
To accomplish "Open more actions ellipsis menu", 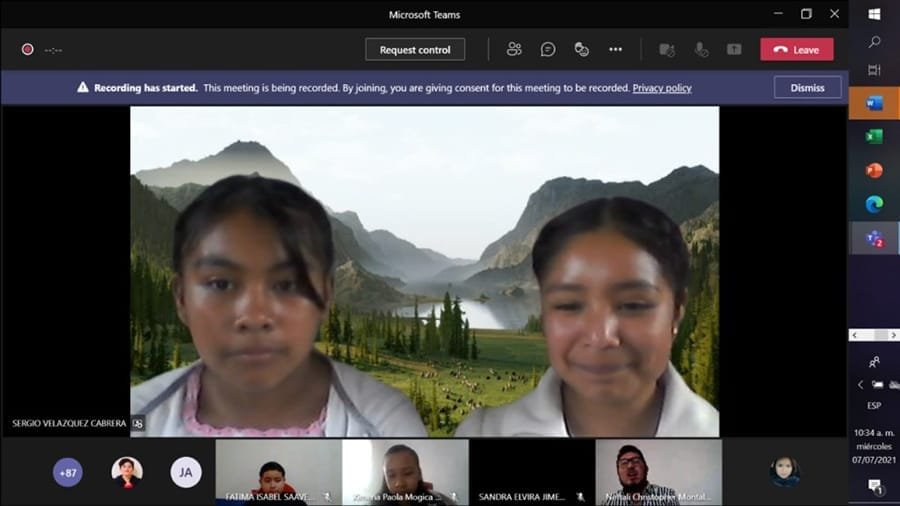I will [616, 49].
